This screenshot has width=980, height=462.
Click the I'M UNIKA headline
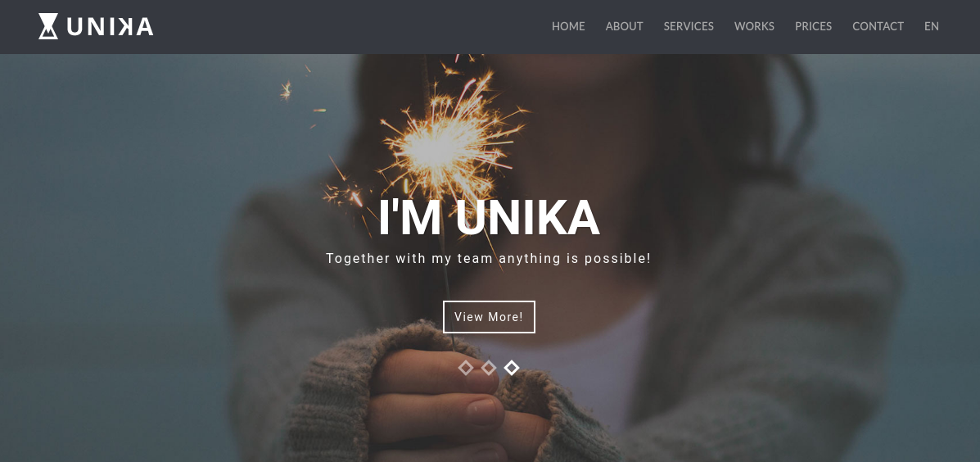click(489, 218)
